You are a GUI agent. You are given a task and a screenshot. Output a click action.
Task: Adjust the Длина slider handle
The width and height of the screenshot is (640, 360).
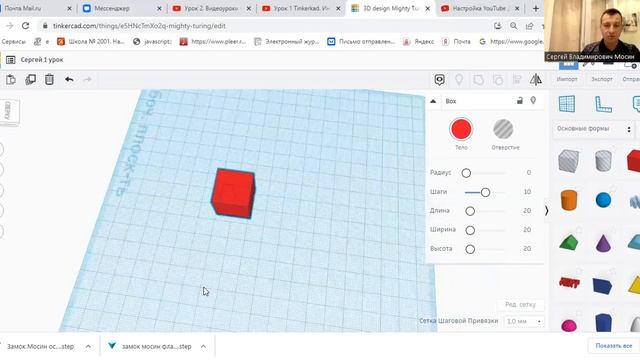470,211
